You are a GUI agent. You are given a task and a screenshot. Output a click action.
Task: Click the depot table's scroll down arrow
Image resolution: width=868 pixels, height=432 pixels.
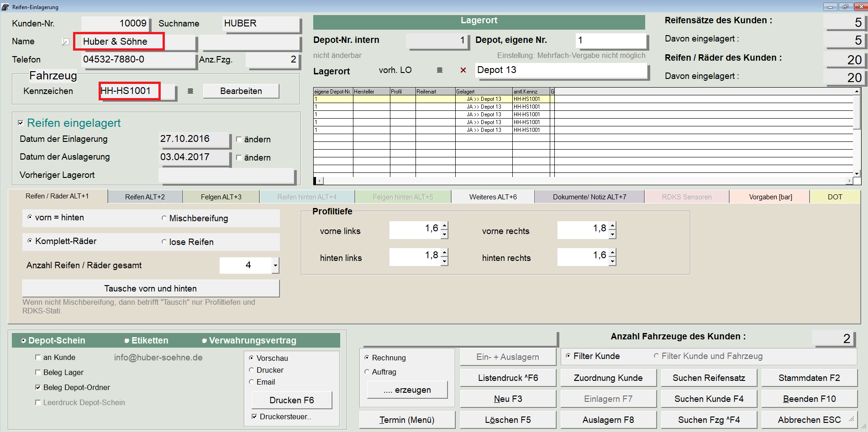(x=857, y=173)
